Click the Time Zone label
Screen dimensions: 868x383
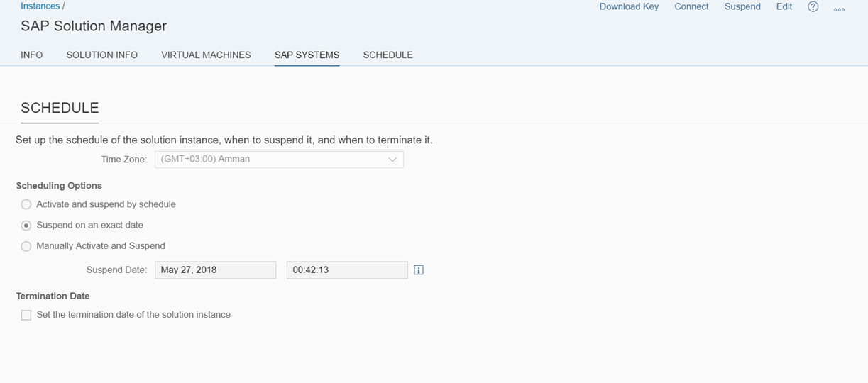pos(124,160)
